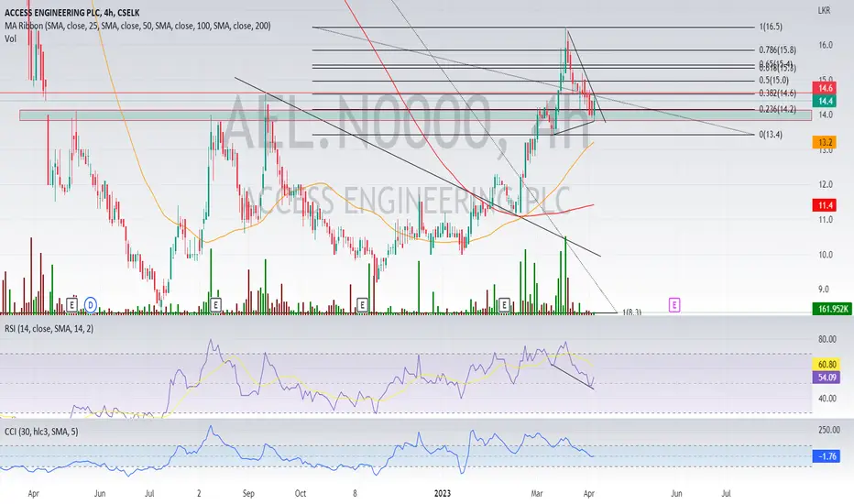Open the purple upcoming earnings E marker
Viewport: 854px width, 504px height.
[x=674, y=305]
